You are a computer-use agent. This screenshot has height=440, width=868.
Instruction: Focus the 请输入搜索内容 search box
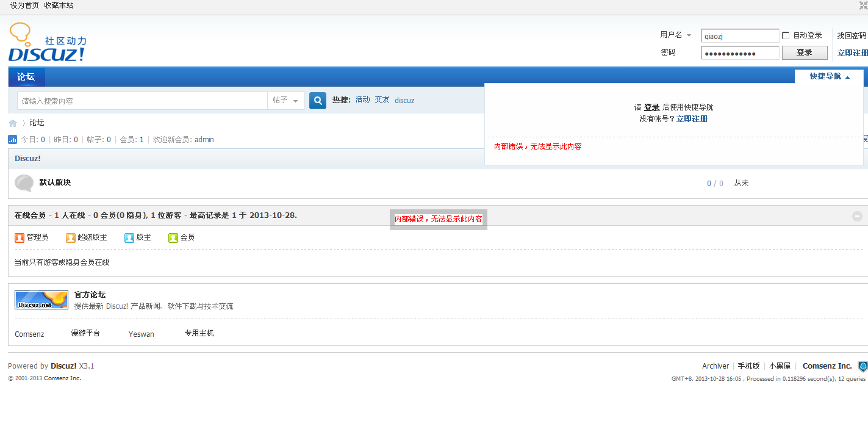point(142,101)
